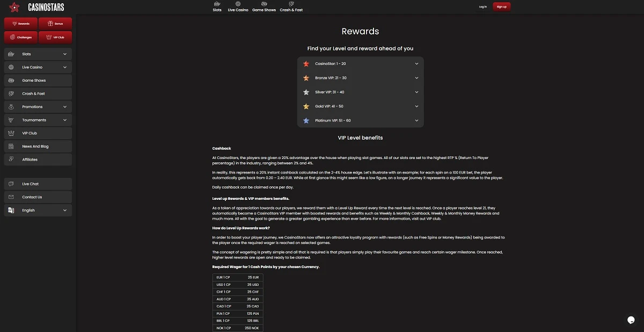Image resolution: width=644 pixels, height=332 pixels.
Task: Click the top nav Slots icon
Action: [x=217, y=4]
